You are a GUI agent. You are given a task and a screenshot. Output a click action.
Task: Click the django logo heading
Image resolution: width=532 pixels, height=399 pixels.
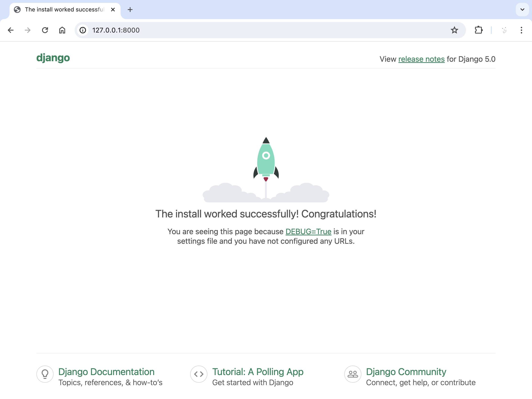click(53, 58)
